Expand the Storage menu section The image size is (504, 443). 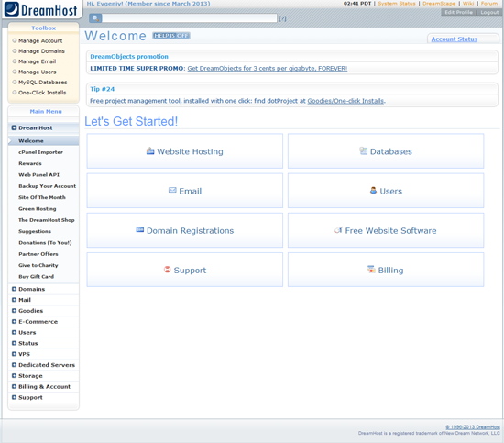43,376
